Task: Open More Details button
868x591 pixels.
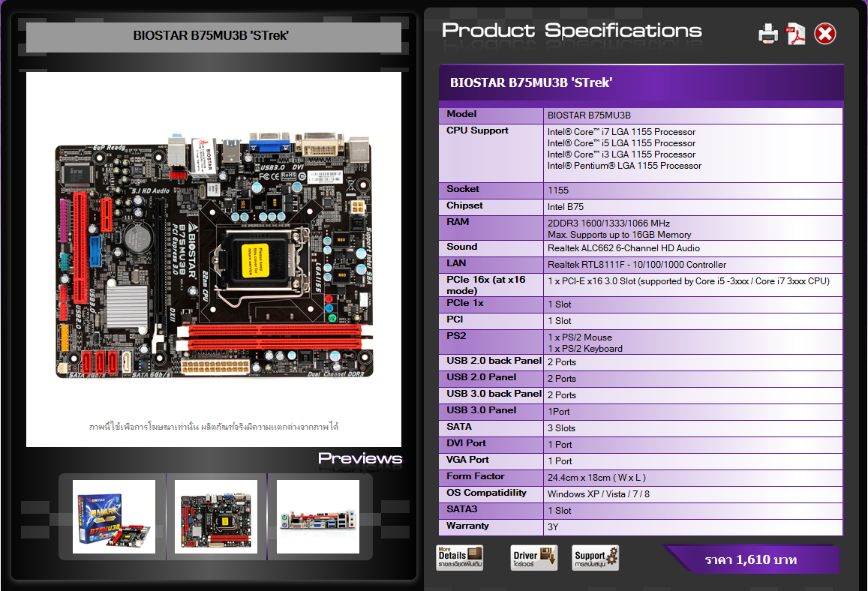Action: (460, 558)
